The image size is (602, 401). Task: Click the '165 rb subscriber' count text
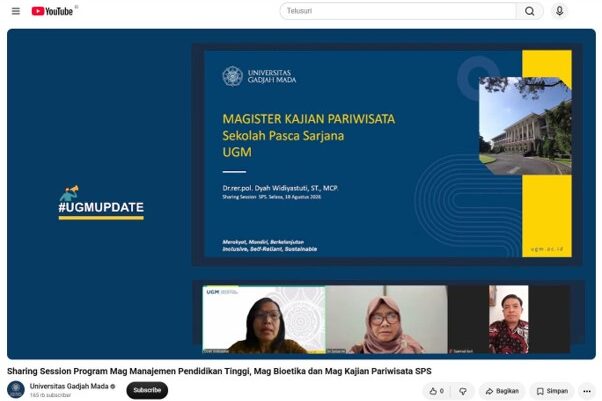[x=50, y=395]
